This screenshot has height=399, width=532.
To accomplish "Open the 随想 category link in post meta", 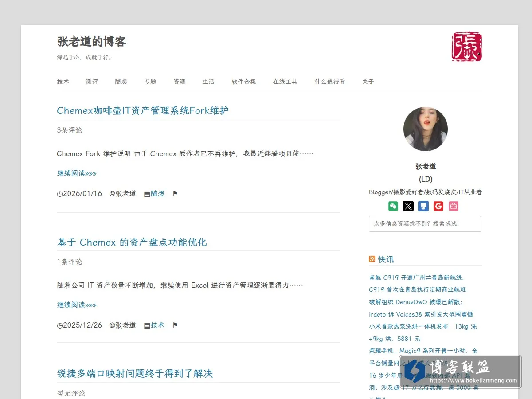I will (x=157, y=193).
